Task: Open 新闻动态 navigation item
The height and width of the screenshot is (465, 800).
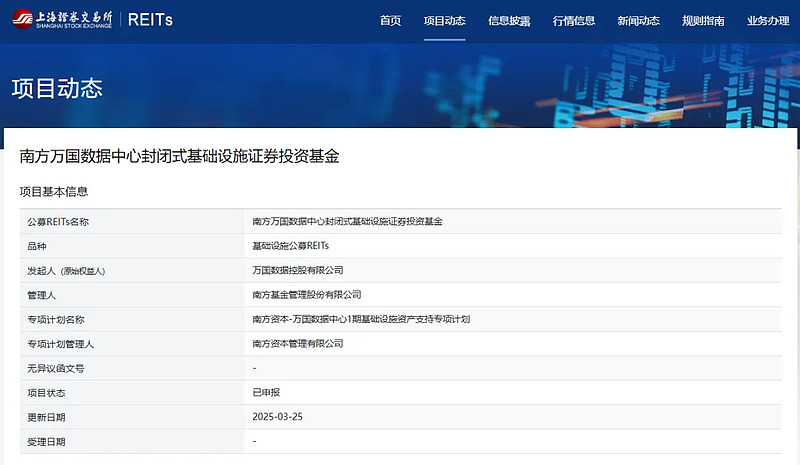Action: tap(638, 21)
